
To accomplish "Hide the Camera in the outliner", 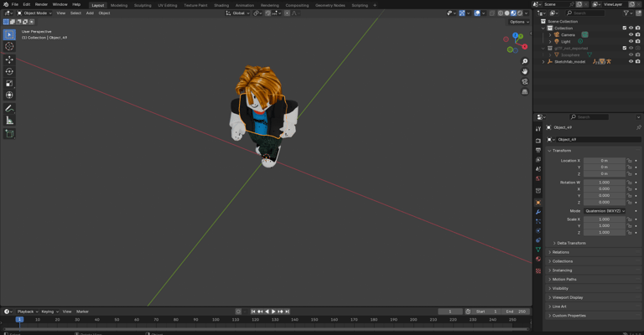I will 631,35.
